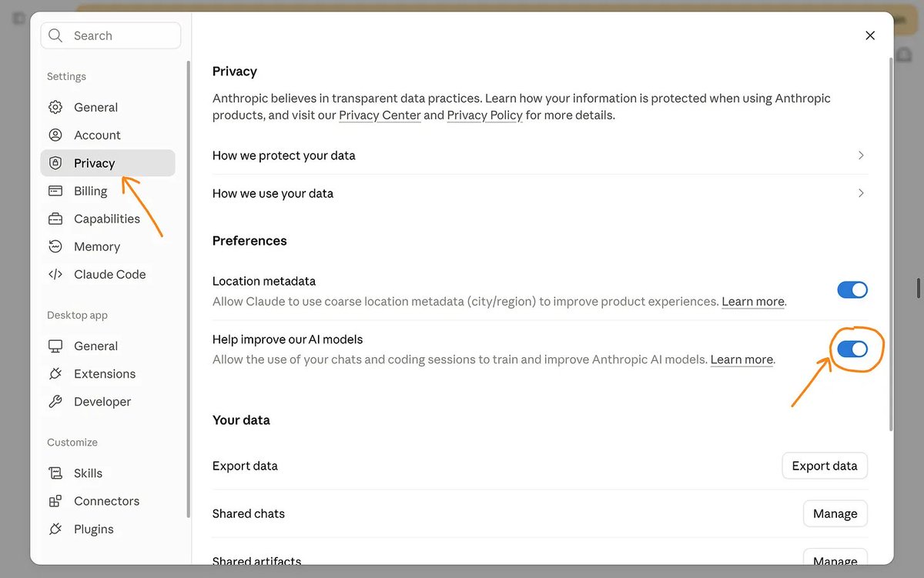Click the 'How we protect your data' text
The image size is (924, 578).
[x=284, y=155]
